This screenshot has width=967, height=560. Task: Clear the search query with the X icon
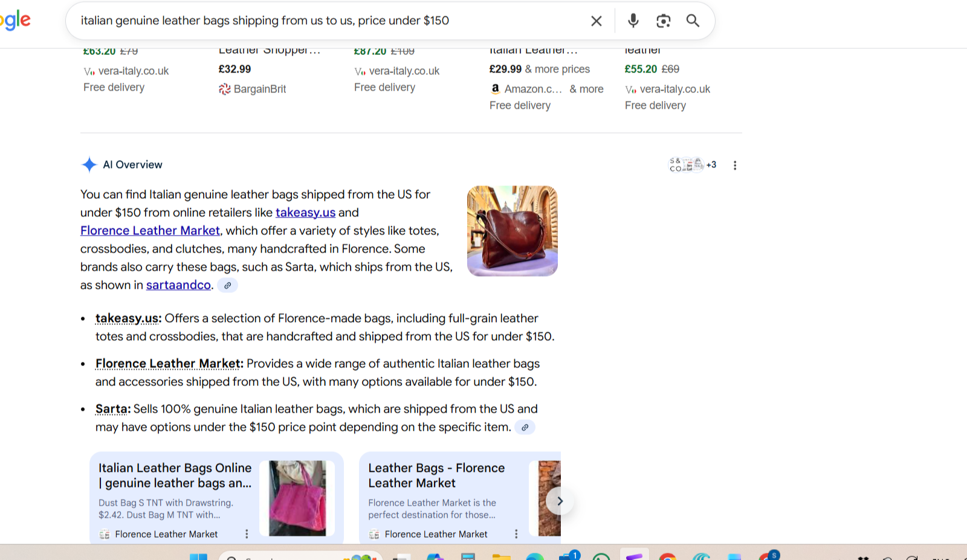596,21
